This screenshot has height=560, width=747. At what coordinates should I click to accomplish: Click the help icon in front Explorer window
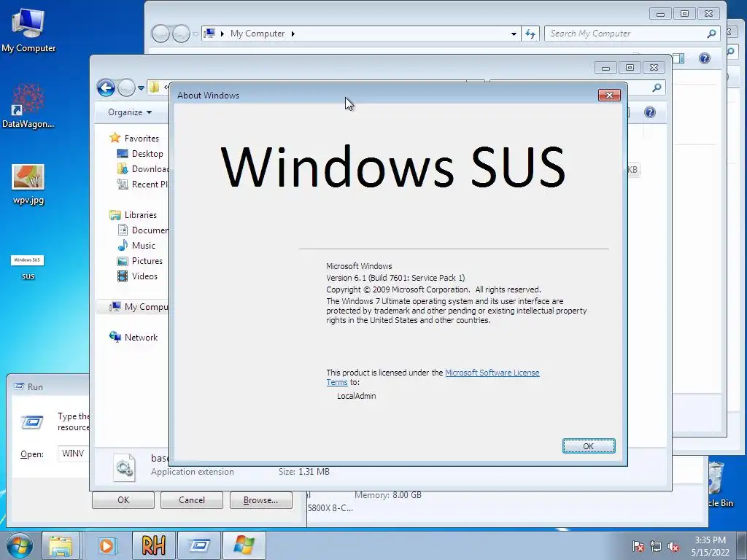pos(650,112)
